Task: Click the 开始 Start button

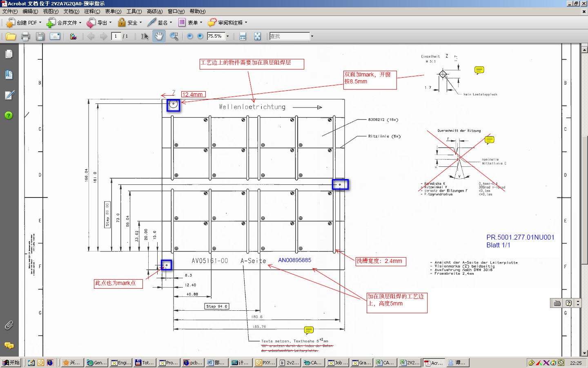Action: (11, 363)
